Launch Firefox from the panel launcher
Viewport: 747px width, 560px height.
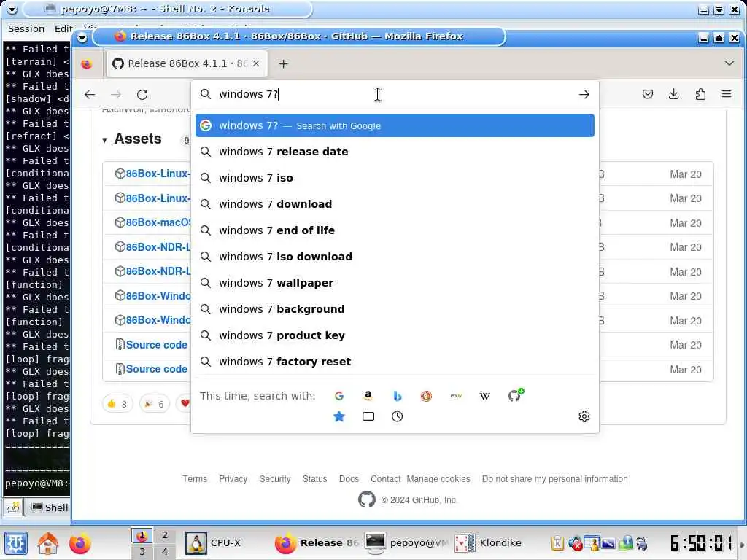80,542
